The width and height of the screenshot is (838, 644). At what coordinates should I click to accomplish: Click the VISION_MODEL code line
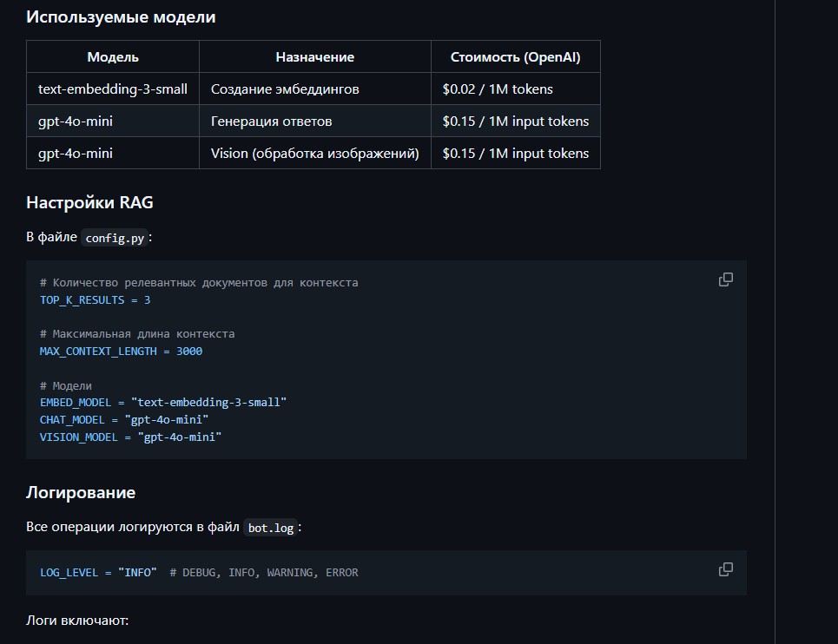[x=131, y=437]
